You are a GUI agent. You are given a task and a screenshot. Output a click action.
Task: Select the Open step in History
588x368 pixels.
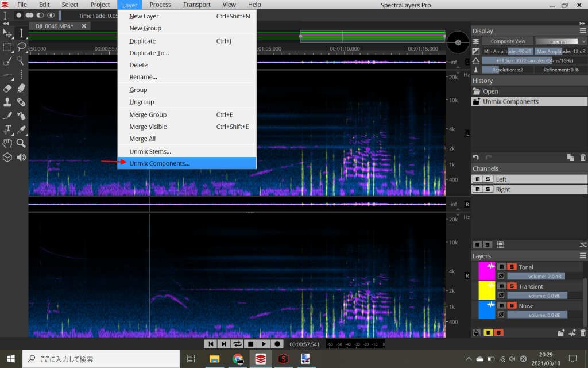(490, 91)
